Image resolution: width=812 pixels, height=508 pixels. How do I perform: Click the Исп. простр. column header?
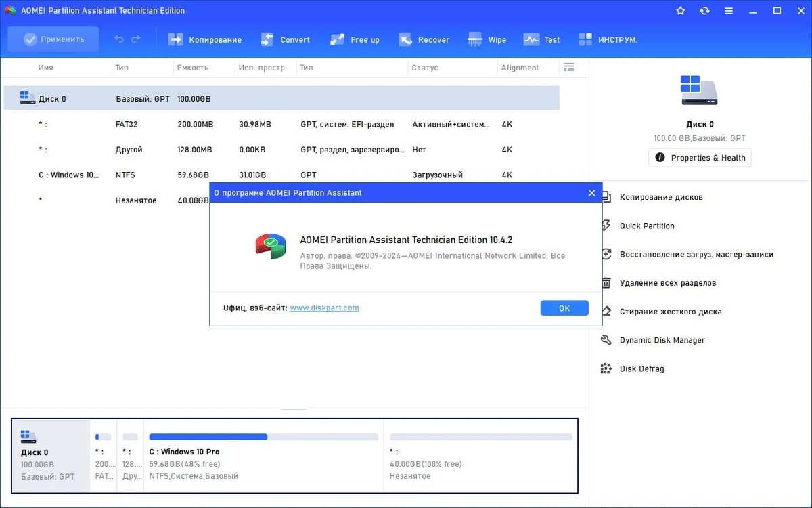[263, 68]
